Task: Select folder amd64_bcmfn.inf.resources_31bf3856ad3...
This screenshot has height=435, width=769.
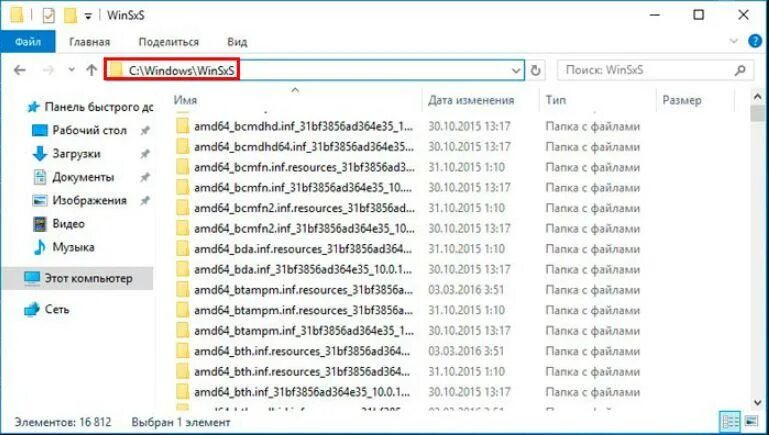Action: click(304, 167)
